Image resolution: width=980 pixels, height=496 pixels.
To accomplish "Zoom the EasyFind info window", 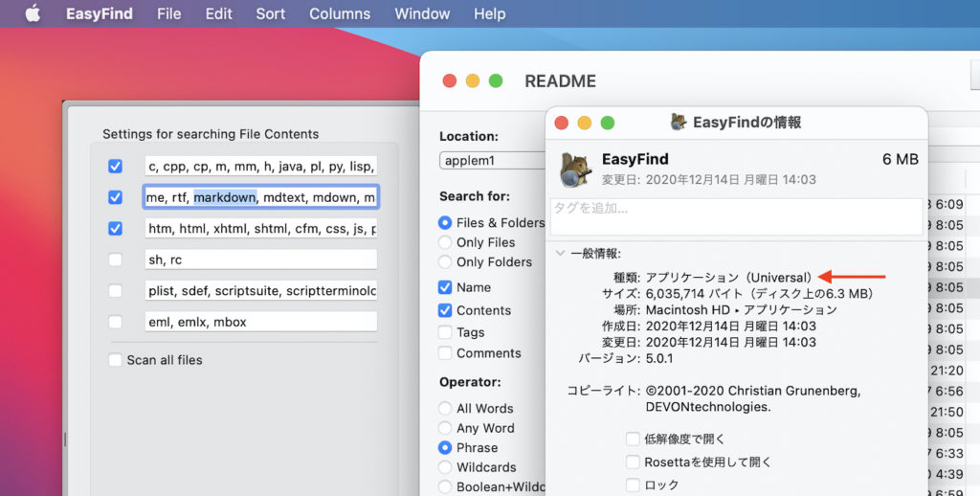I will 608,123.
